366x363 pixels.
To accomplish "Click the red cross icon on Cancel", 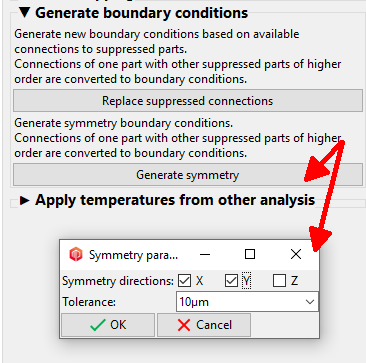I will click(184, 325).
